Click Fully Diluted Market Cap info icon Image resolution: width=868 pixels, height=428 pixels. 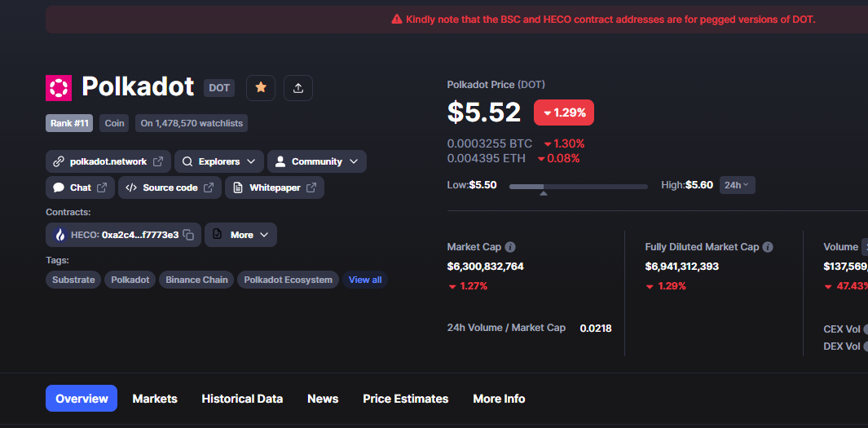coord(768,247)
